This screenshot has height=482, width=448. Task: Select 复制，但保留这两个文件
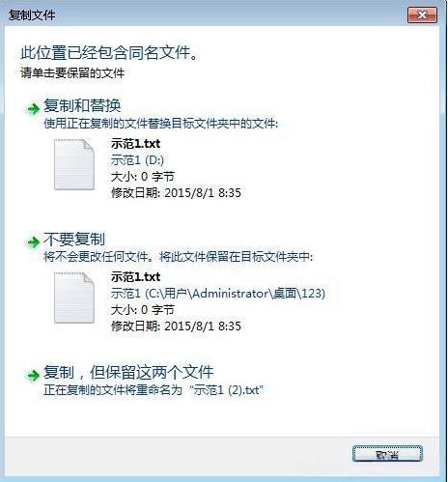(128, 372)
